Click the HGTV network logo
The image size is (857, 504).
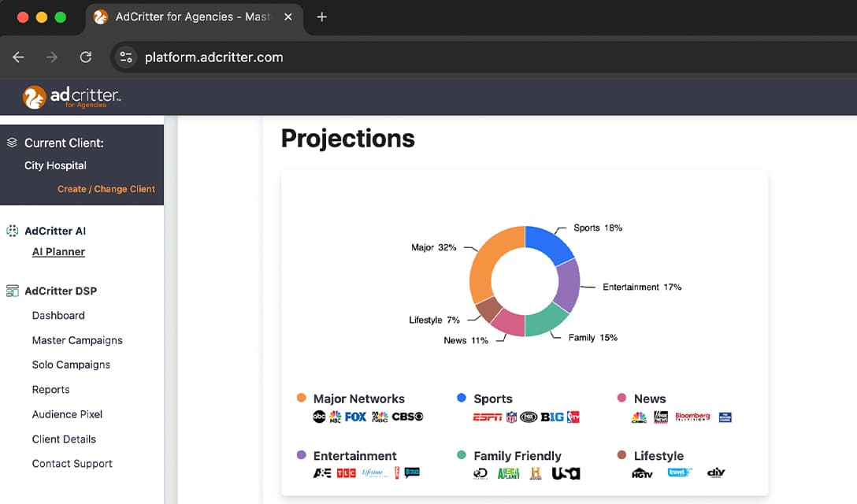(x=642, y=473)
